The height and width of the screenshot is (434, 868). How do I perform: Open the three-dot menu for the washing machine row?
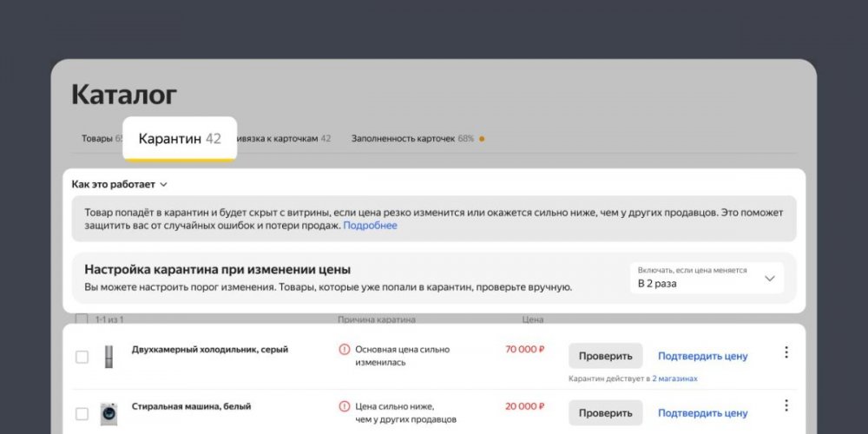pos(786,405)
